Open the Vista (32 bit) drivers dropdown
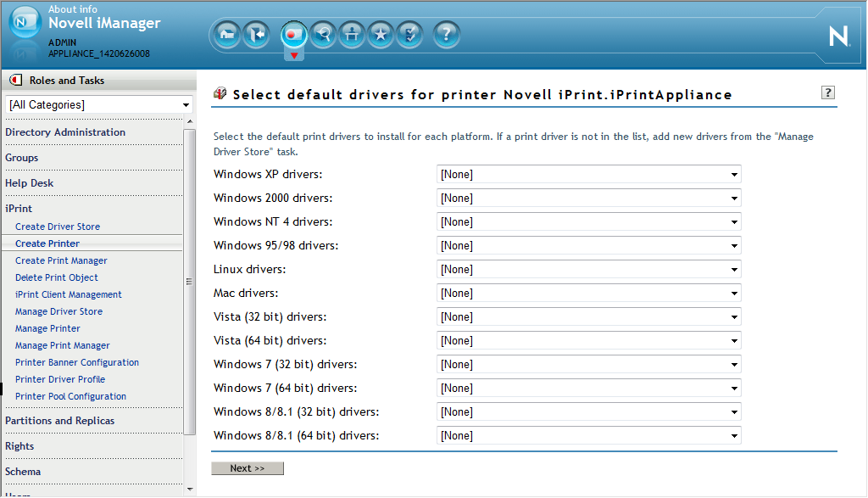This screenshot has width=868, height=498. pyautogui.click(x=588, y=317)
